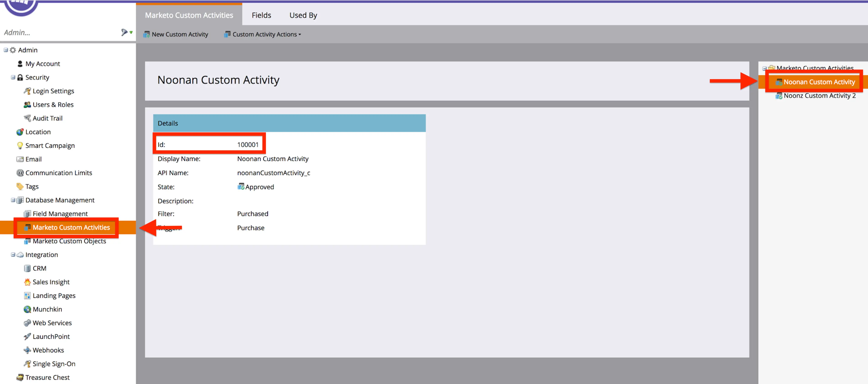
Task: Click the Single Sign-On keys icon
Action: (27, 364)
